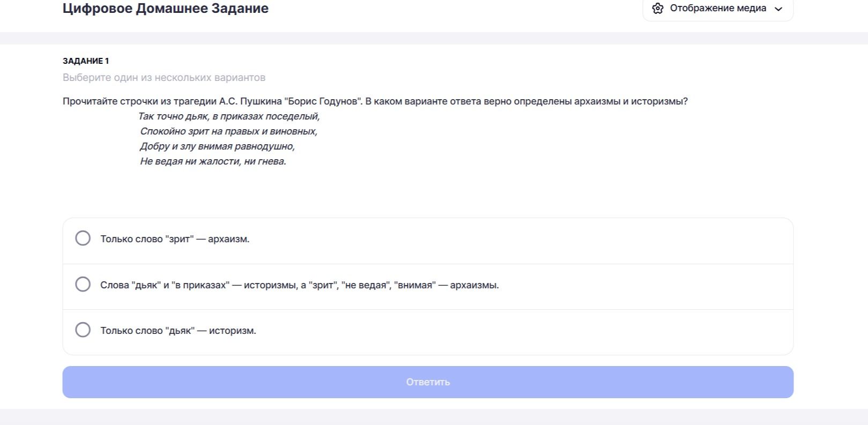Click the ЗАДАНИЕ 1 label
The width and height of the screenshot is (868, 425).
pyautogui.click(x=86, y=61)
